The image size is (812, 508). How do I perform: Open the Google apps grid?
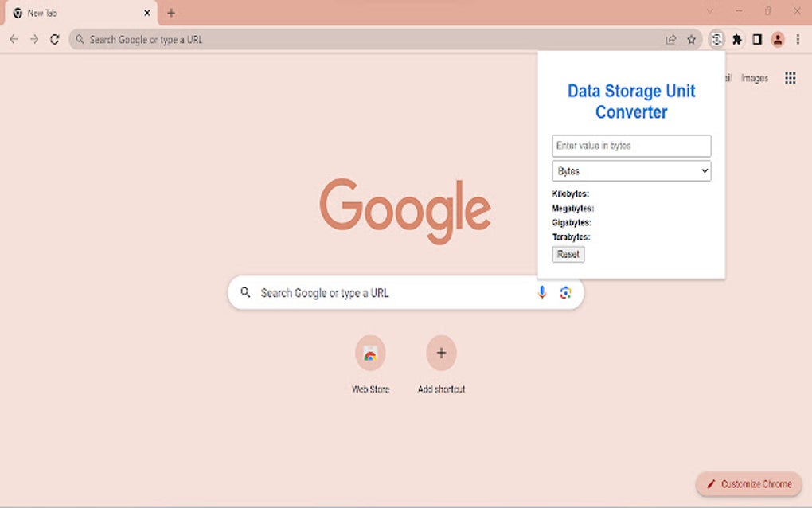tap(791, 78)
